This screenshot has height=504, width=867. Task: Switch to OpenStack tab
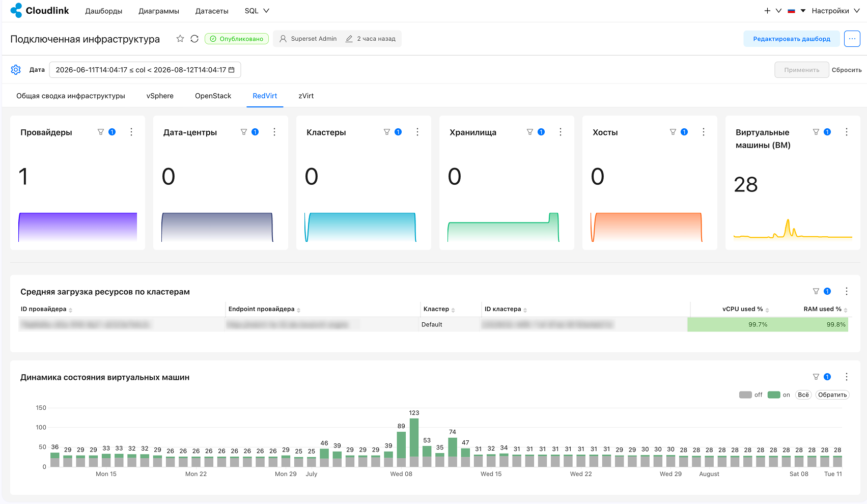(x=213, y=96)
